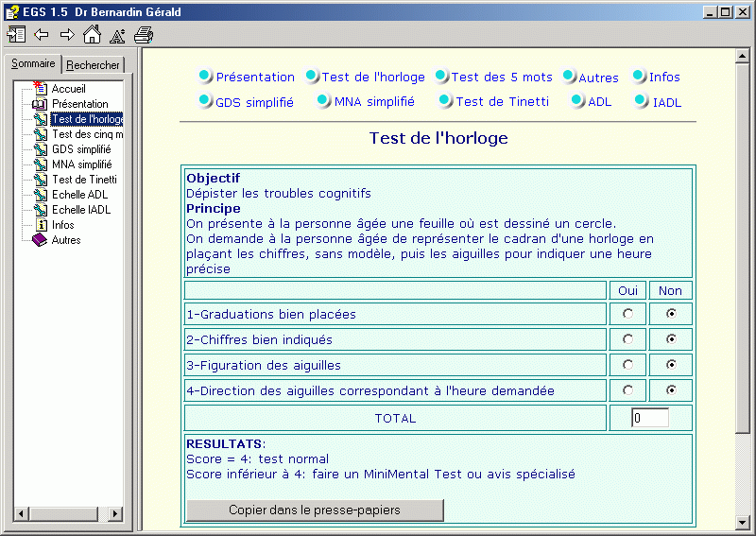Image resolution: width=756 pixels, height=536 pixels.
Task: Open Test des cinq m tree entry
Action: (87, 134)
